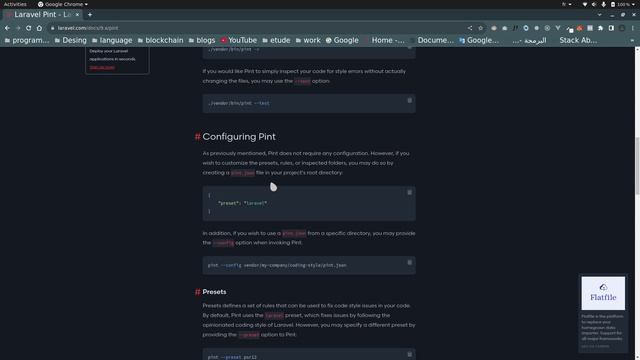Show more bookmarks via the overflow chevron
640x360 pixels.
click(x=632, y=40)
